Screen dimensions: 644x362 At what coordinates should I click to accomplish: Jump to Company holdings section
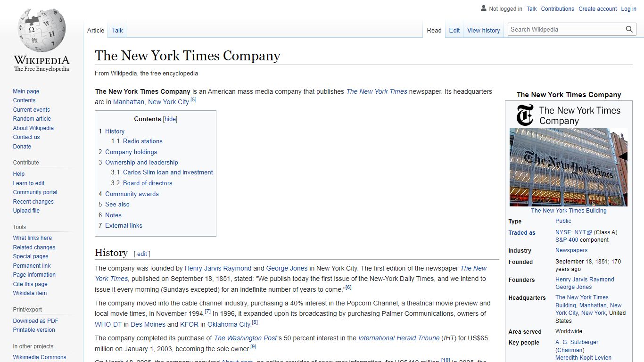131,152
